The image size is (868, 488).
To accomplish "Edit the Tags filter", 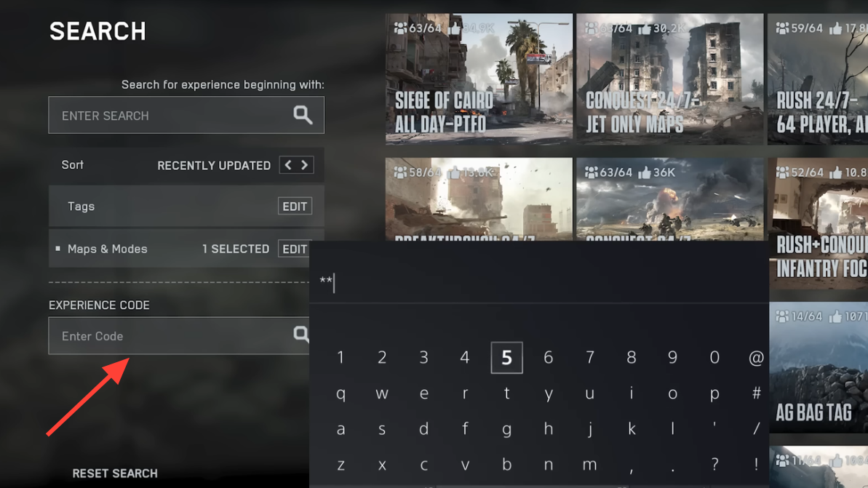I will coord(295,207).
